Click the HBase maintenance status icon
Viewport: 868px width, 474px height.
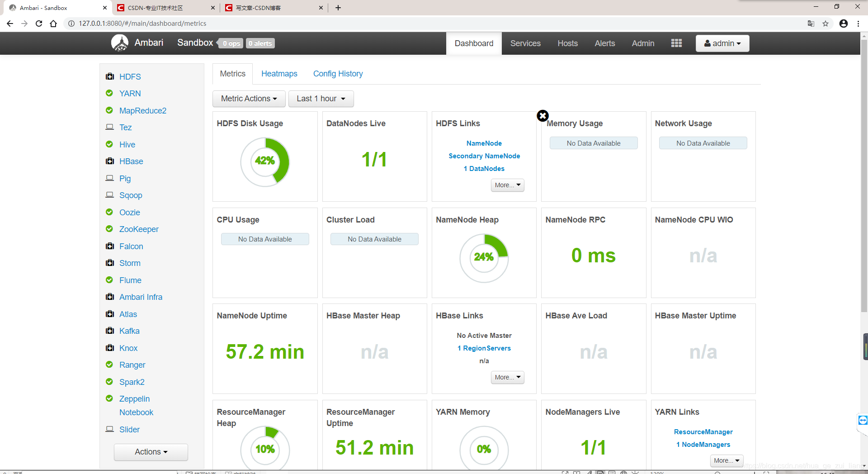(x=109, y=161)
